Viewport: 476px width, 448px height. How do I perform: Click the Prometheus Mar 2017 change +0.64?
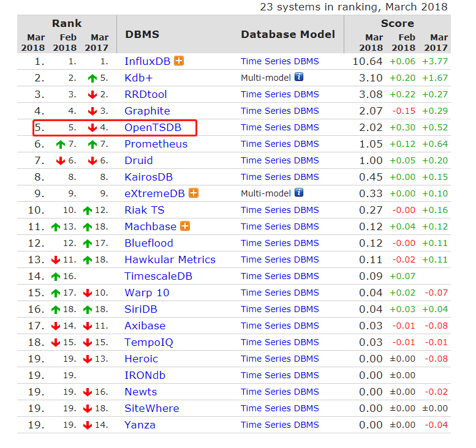point(435,144)
